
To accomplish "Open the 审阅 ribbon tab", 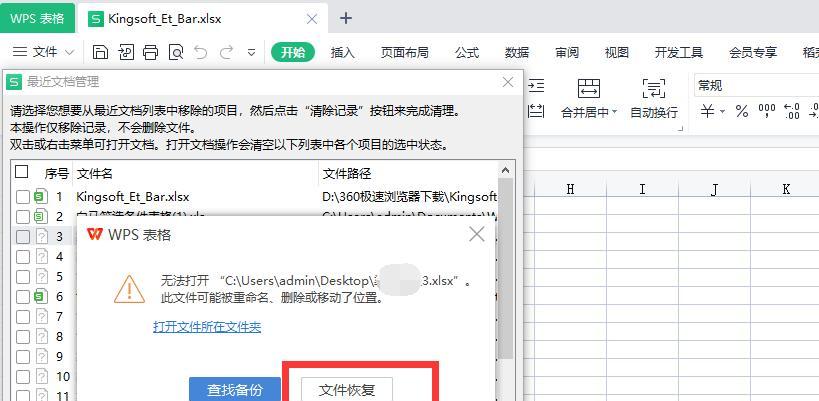I will pos(567,52).
